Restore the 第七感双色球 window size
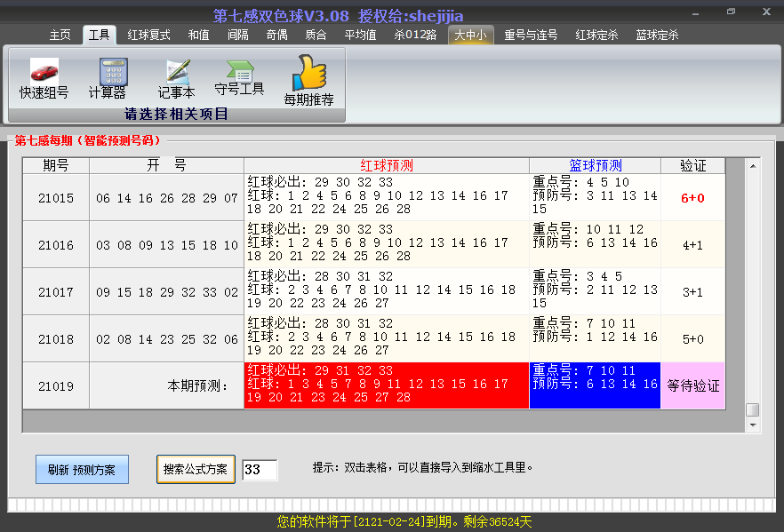Screen dimensions: 784x532 tap(731, 12)
